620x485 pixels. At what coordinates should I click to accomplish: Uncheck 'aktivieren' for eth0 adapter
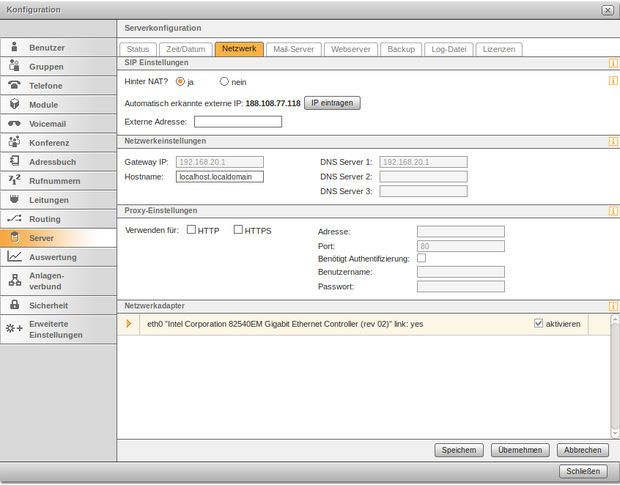coord(539,324)
